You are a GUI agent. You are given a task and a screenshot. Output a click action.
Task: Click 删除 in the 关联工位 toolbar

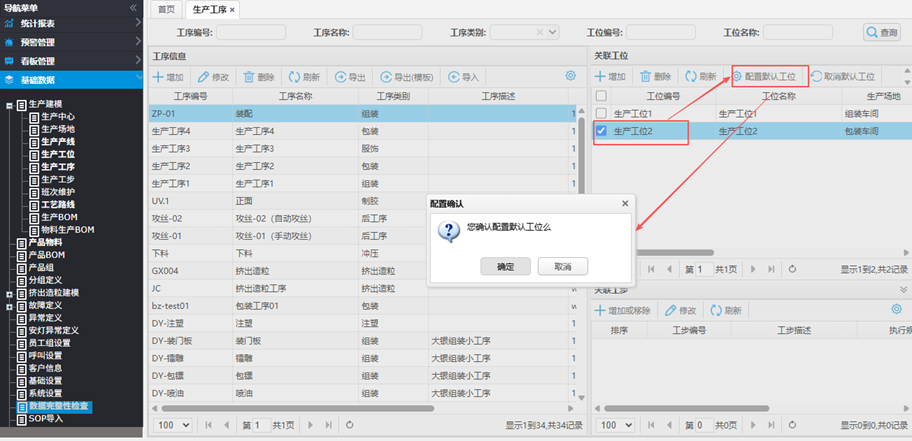coord(656,77)
